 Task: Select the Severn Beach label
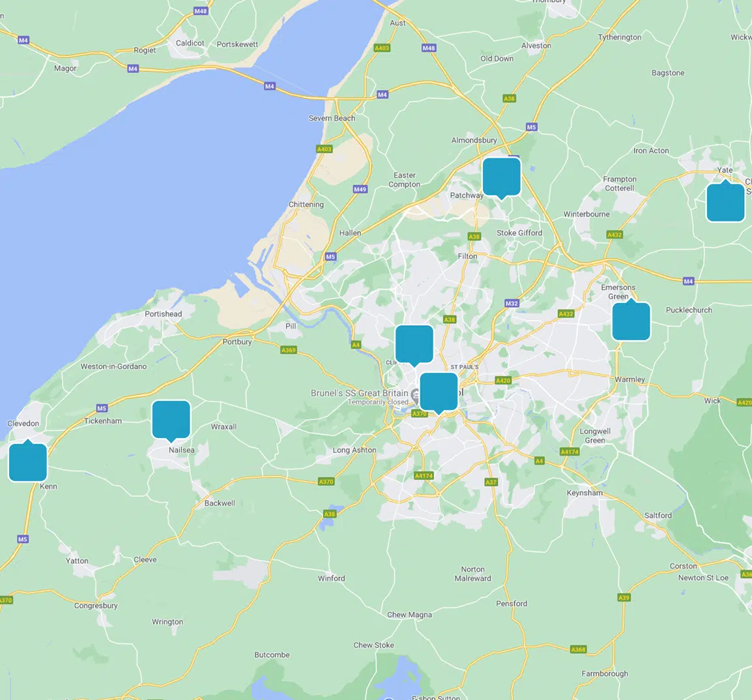[332, 119]
